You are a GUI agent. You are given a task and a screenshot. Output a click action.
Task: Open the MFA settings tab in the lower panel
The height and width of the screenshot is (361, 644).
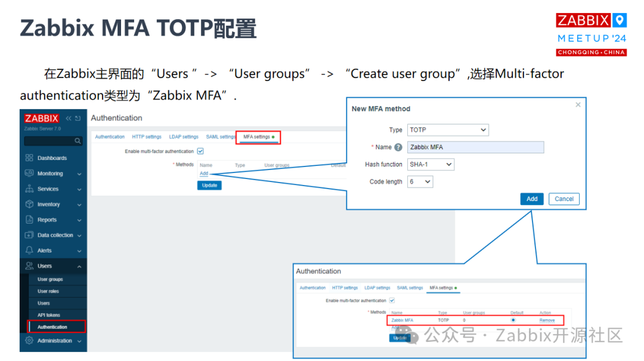(x=443, y=288)
